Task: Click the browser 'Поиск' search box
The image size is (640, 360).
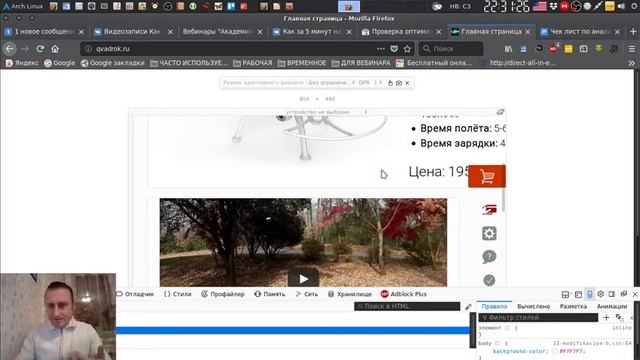Action: coord(451,49)
